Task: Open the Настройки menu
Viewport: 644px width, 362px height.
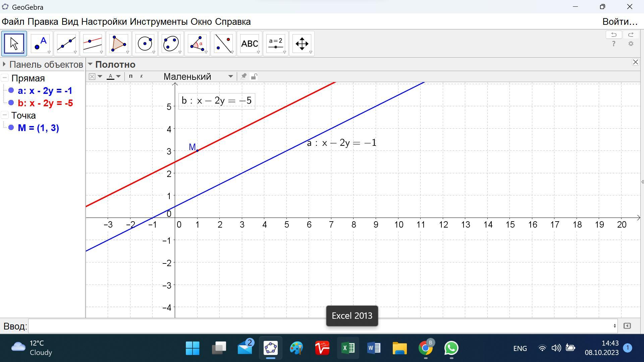Action: click(x=104, y=22)
